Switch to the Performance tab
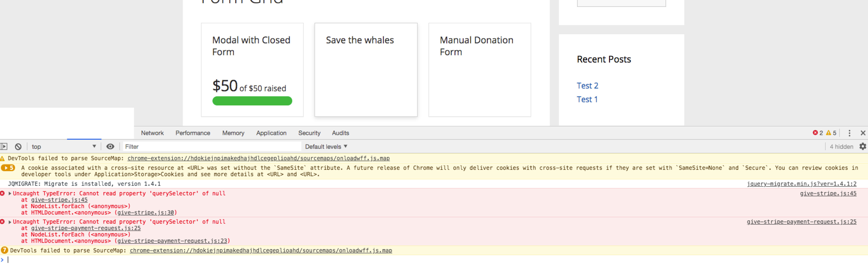Screen dimensions: 868x267 [x=193, y=133]
